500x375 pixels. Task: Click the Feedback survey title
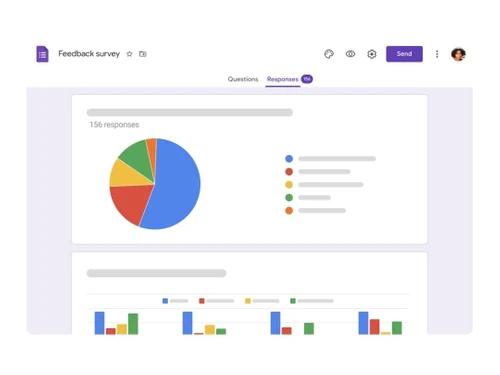pos(89,54)
